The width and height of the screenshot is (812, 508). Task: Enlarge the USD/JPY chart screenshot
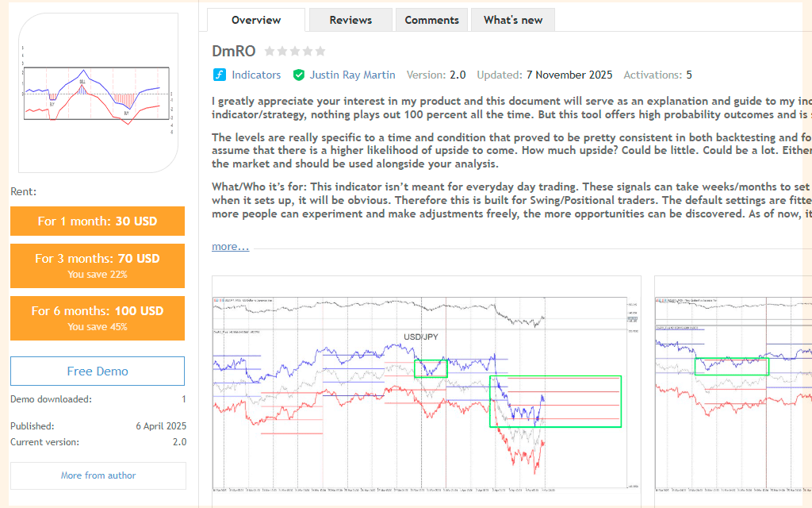[x=427, y=389]
